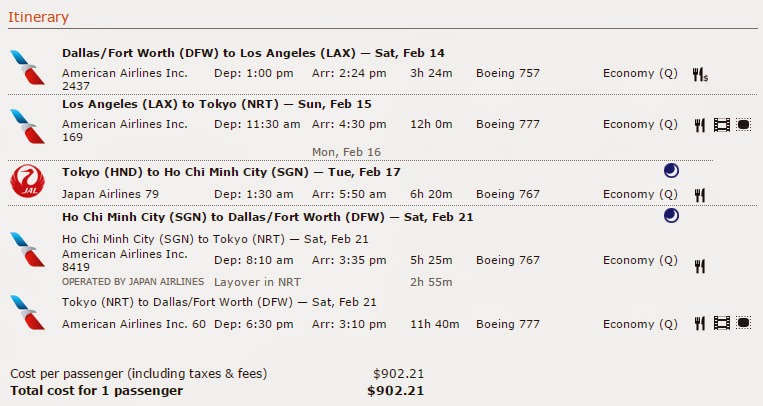The width and height of the screenshot is (763, 406).
Task: Click the overnight moon icon on the SGN to DFW flight
Action: [x=671, y=215]
